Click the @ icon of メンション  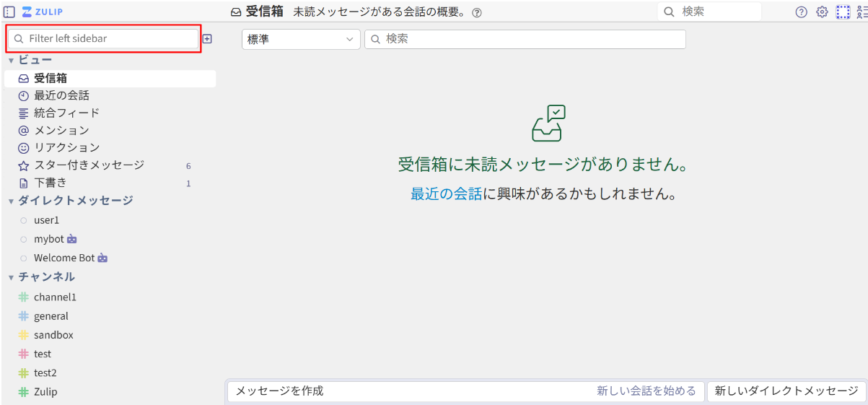click(x=23, y=131)
